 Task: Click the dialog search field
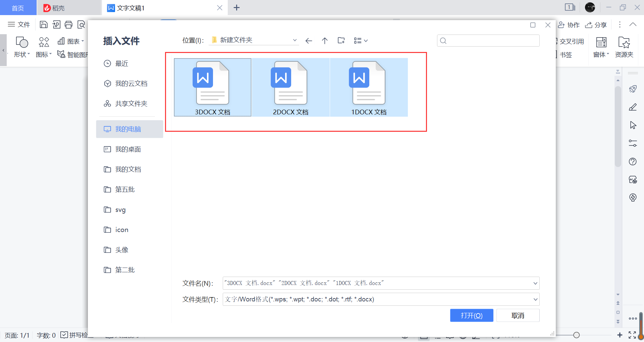tap(488, 41)
